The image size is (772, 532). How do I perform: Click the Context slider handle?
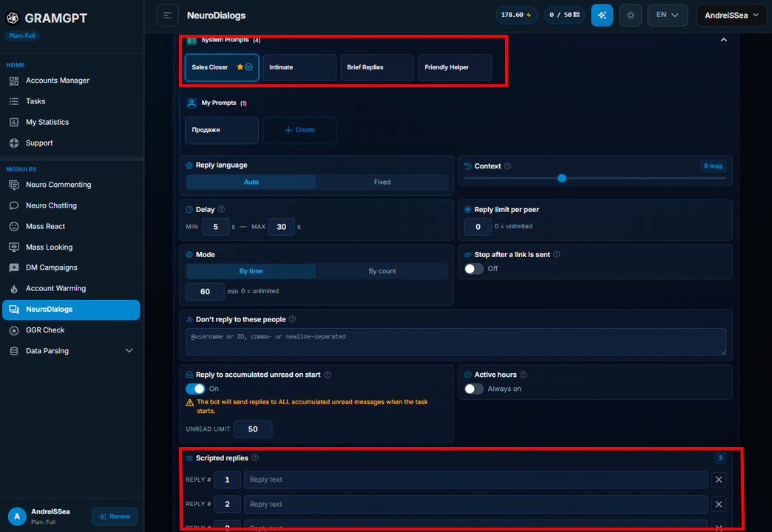point(562,178)
